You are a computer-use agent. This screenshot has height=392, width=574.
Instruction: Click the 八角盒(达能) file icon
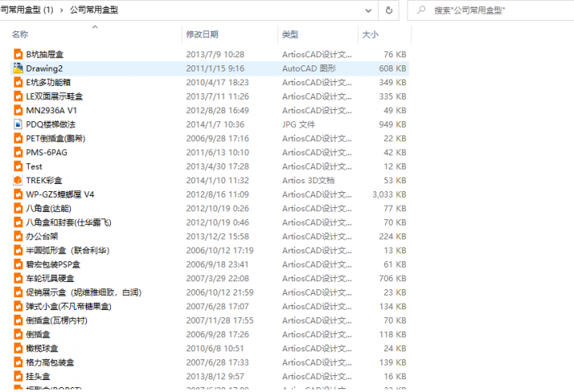[x=18, y=209]
